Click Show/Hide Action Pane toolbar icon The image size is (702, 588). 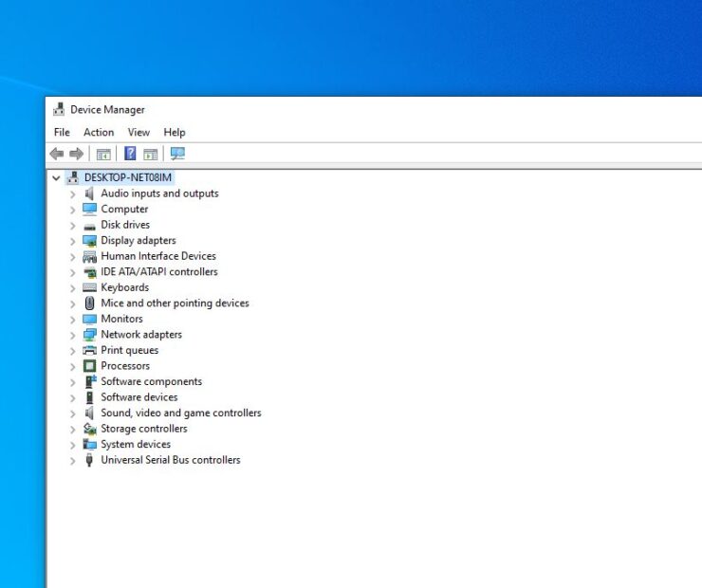151,155
